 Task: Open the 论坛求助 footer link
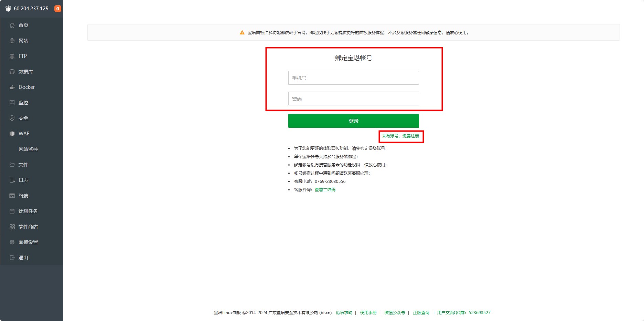click(x=344, y=313)
